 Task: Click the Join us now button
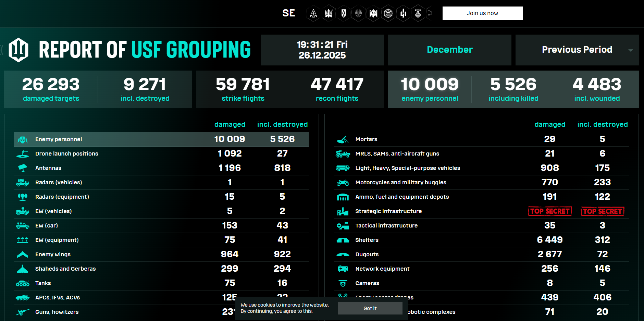[x=482, y=13]
